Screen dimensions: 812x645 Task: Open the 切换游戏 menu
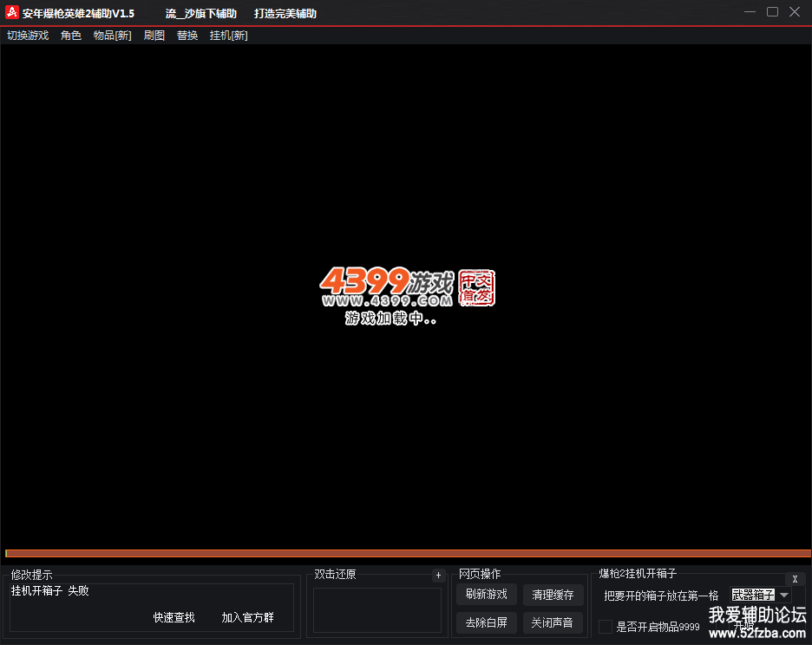pos(28,36)
